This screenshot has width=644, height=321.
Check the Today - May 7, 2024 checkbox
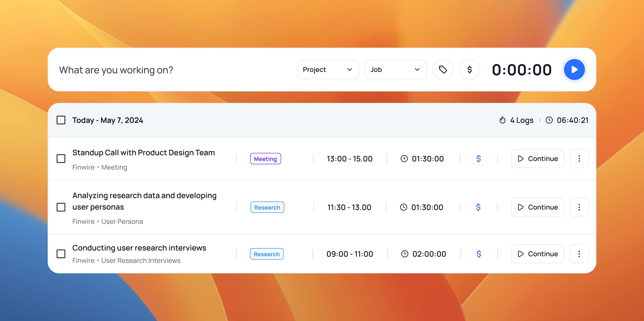tap(61, 120)
